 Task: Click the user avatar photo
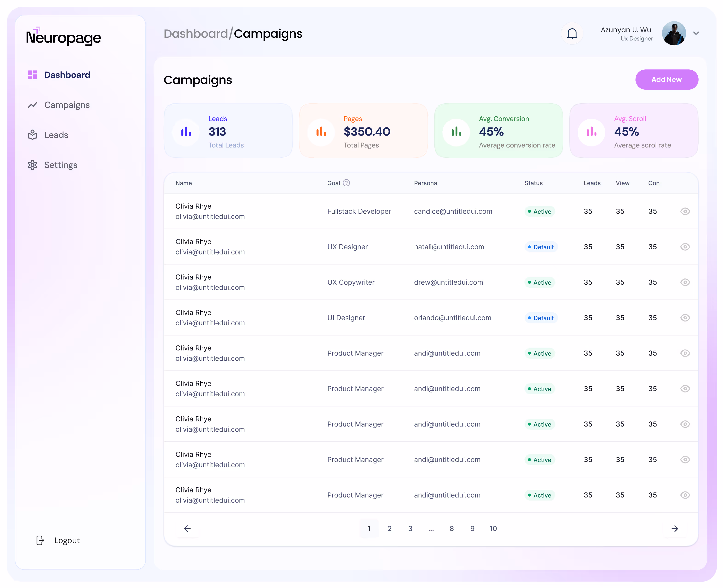674,33
